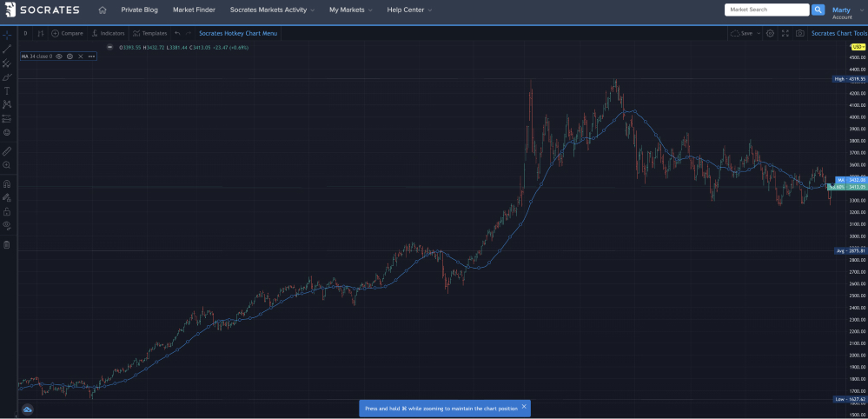The height and width of the screenshot is (419, 868).
Task: Toggle MA 34 indicator visibility eye
Action: coord(59,57)
